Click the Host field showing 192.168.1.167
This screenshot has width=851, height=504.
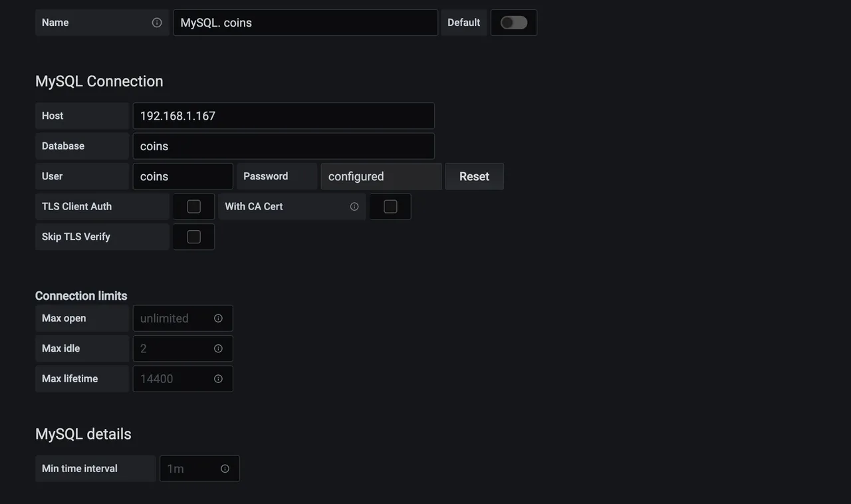(x=284, y=116)
